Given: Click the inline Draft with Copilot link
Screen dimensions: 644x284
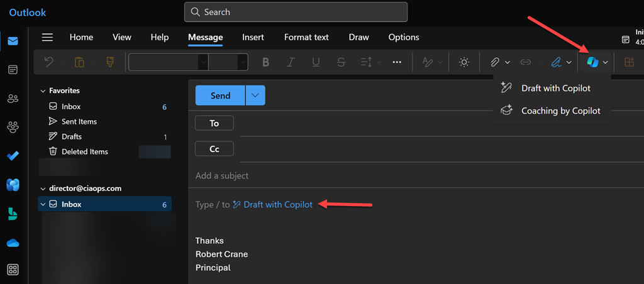Looking at the screenshot, I should click(277, 204).
